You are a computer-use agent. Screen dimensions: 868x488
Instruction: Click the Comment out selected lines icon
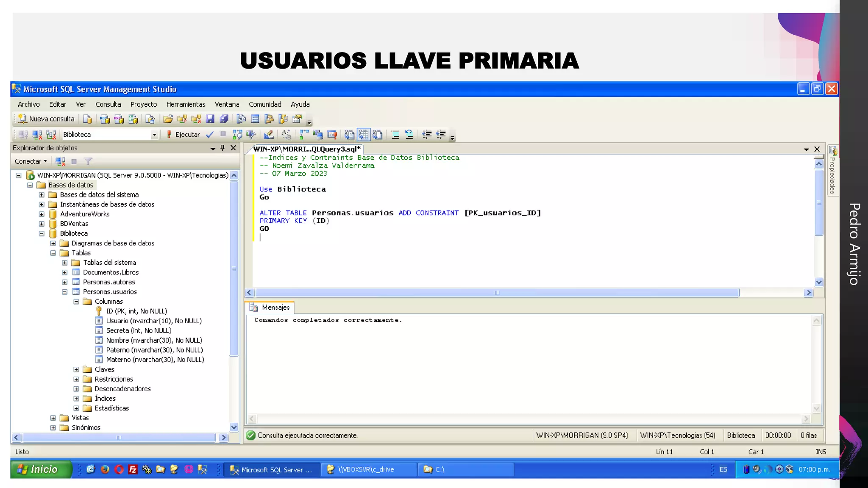(395, 135)
